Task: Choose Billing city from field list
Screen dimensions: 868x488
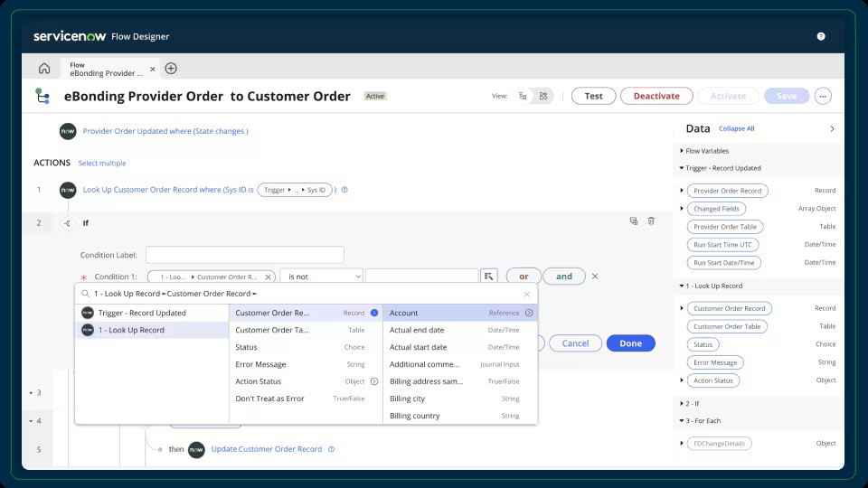Action: [407, 399]
